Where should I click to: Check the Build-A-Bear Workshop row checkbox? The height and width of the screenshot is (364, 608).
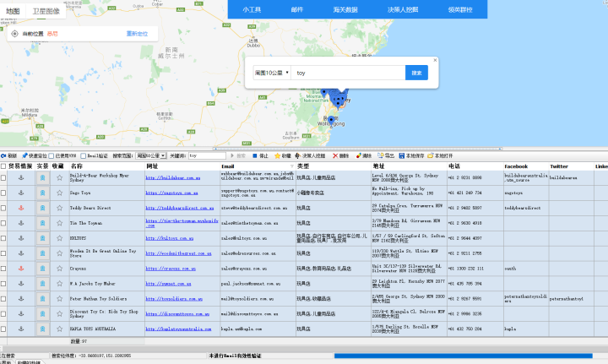pos(3,177)
